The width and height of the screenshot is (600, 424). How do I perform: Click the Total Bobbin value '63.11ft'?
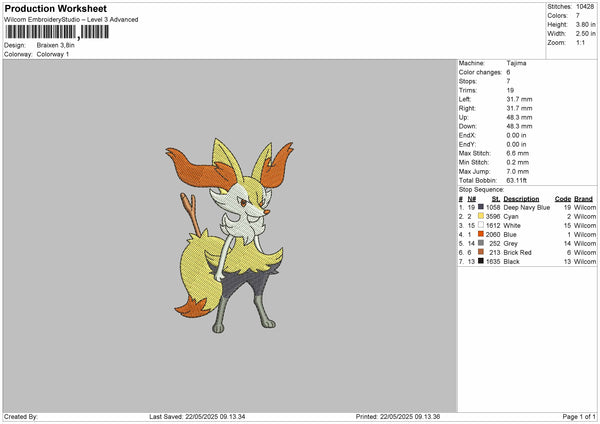pos(517,181)
